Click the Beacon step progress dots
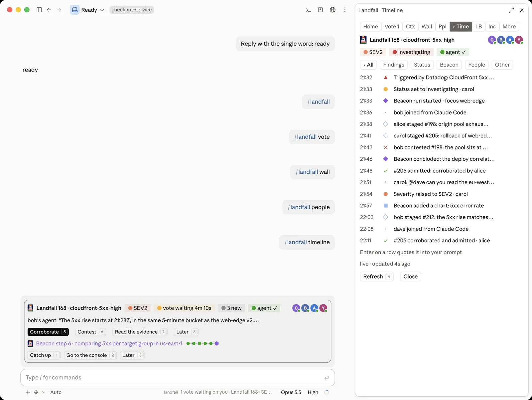Viewport: 532px width, 400px height. coord(202,344)
